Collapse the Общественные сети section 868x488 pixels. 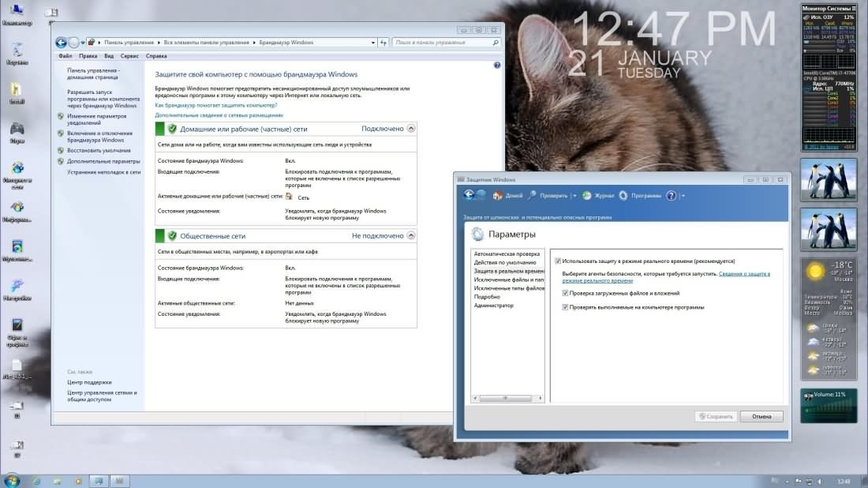tap(411, 236)
